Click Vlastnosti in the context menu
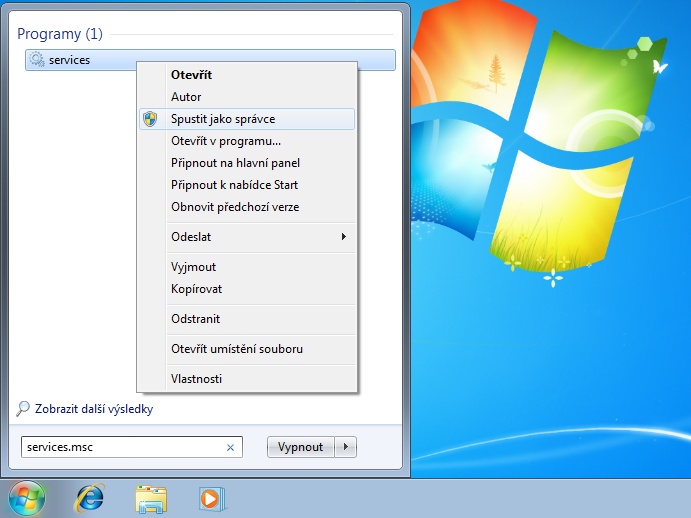The width and height of the screenshot is (691, 518). (196, 379)
